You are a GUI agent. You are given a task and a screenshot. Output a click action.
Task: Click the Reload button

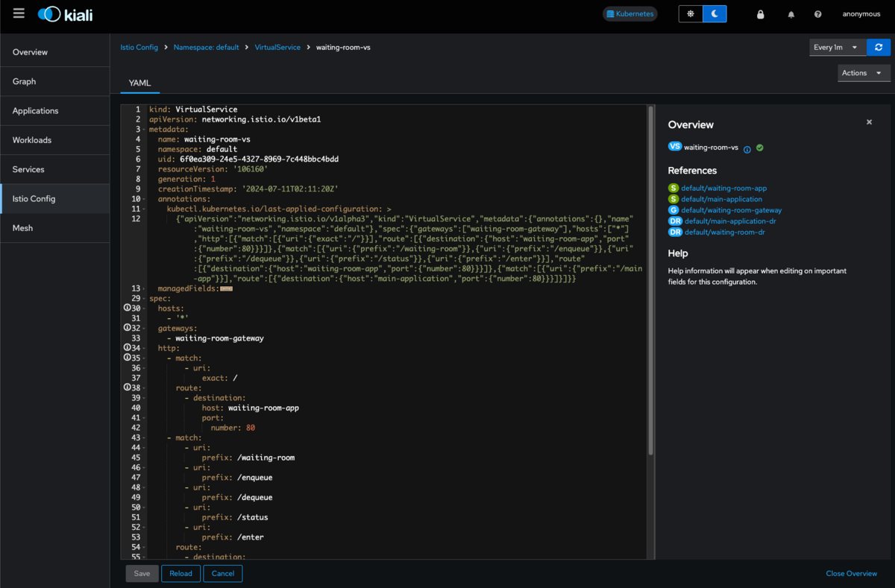[180, 573]
